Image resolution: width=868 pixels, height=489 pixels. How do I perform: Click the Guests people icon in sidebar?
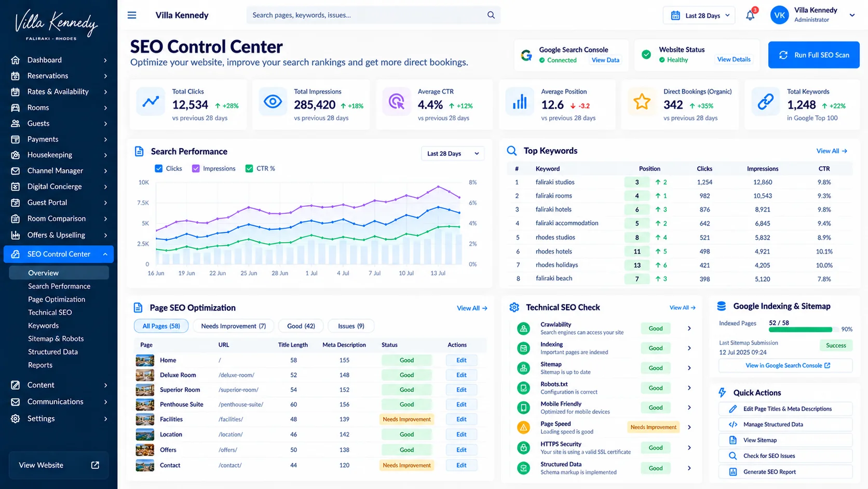click(16, 123)
